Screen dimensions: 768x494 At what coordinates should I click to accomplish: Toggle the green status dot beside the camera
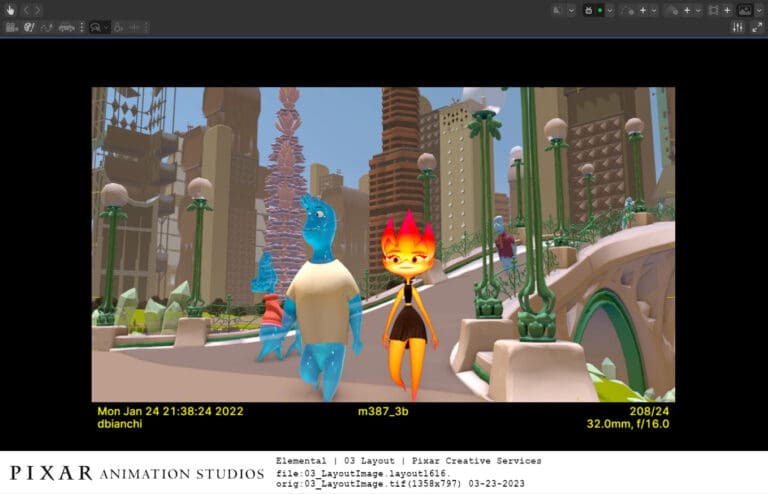coord(600,10)
